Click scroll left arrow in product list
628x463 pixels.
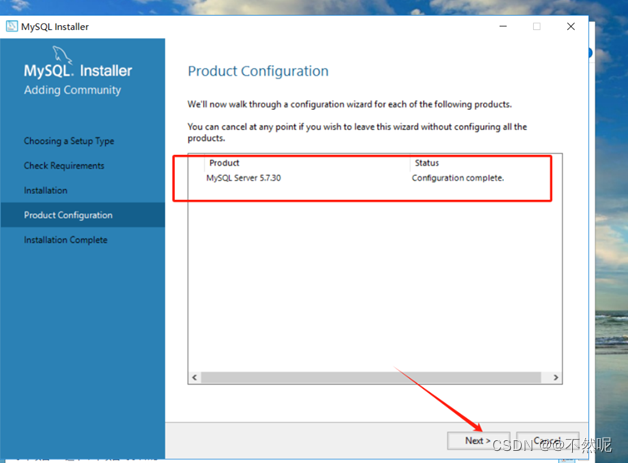195,377
